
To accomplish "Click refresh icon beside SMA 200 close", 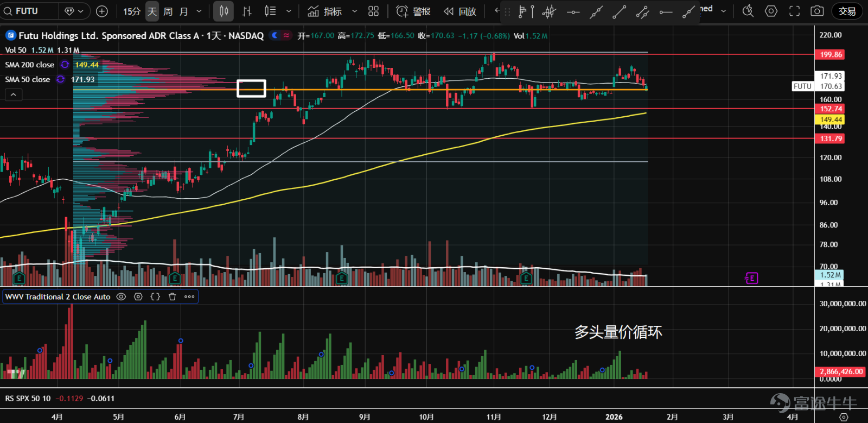I will pyautogui.click(x=65, y=65).
